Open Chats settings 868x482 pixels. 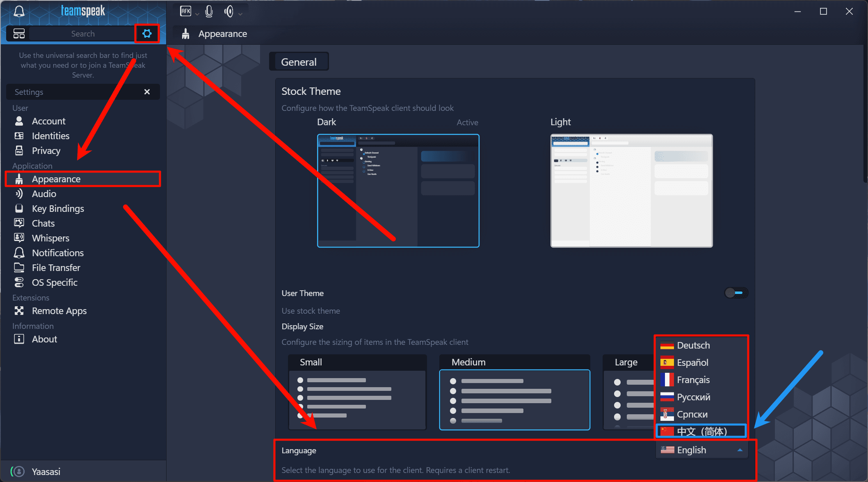coord(82,223)
